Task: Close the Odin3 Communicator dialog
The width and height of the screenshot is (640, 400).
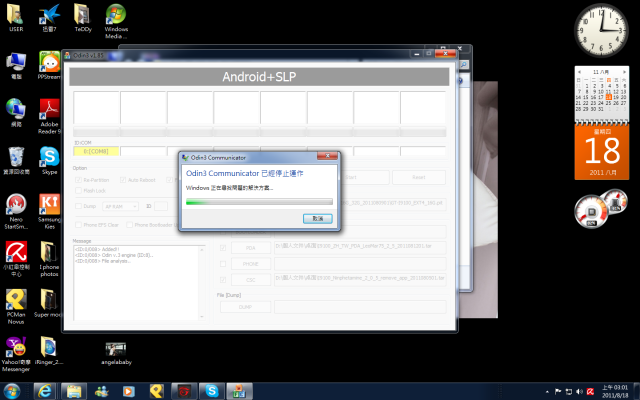Action: point(327,156)
